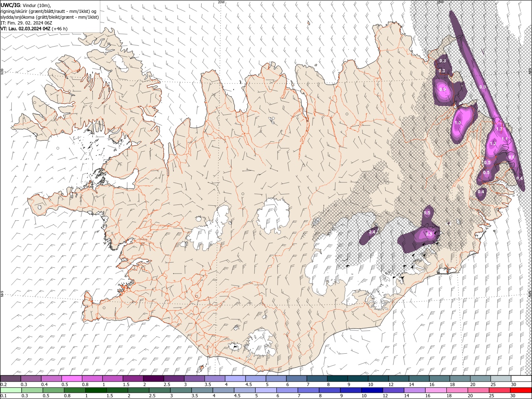The image size is (532, 399).
Task: Select the 1.1 snowfall value on the map
Action: coord(505,139)
